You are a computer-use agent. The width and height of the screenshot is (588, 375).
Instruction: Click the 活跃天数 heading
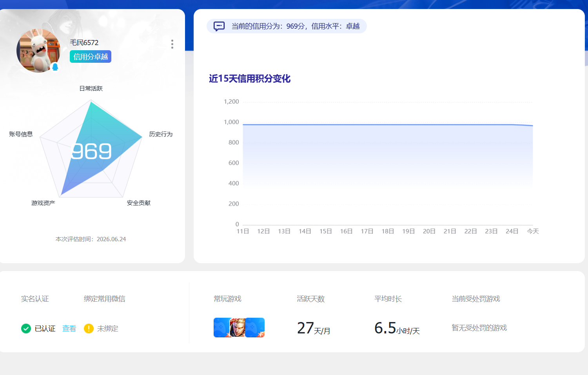click(x=311, y=299)
